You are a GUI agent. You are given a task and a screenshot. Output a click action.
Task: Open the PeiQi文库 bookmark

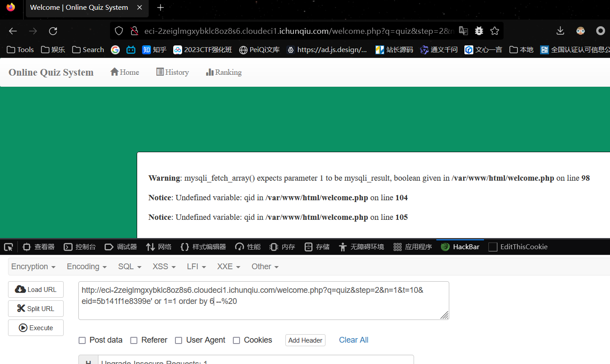point(260,49)
